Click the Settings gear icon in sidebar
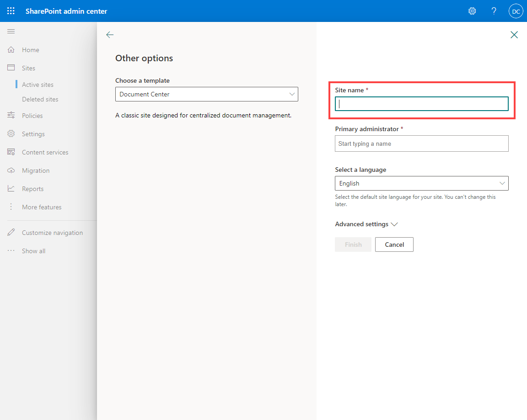527x420 pixels. pyautogui.click(x=11, y=133)
